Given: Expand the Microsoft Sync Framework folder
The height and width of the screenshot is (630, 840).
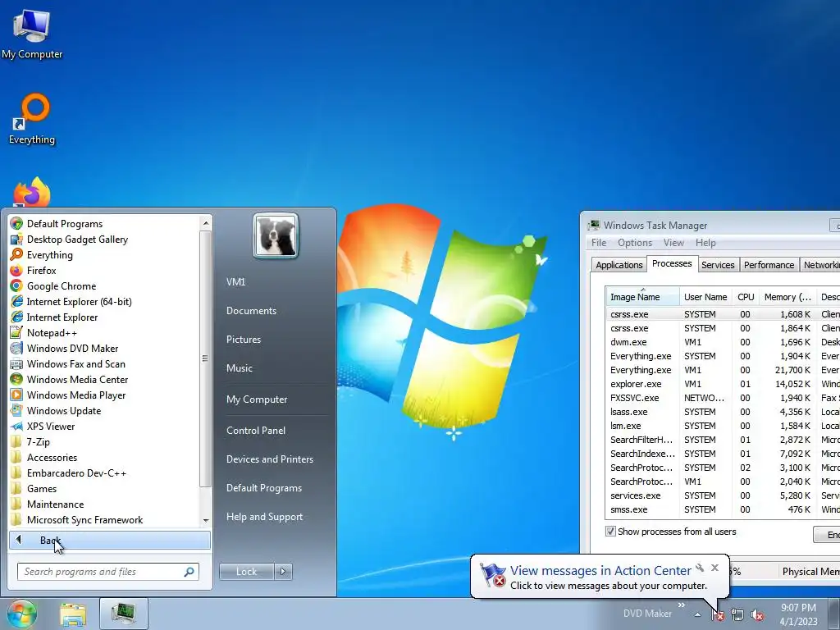Looking at the screenshot, I should click(84, 519).
